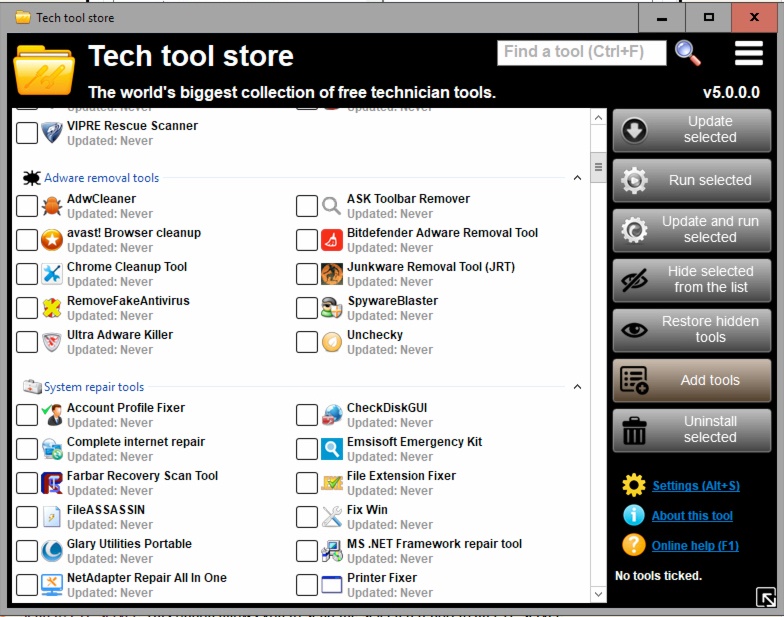Check the ASK Toolbar Remover box
The height and width of the screenshot is (617, 784).
tap(306, 206)
